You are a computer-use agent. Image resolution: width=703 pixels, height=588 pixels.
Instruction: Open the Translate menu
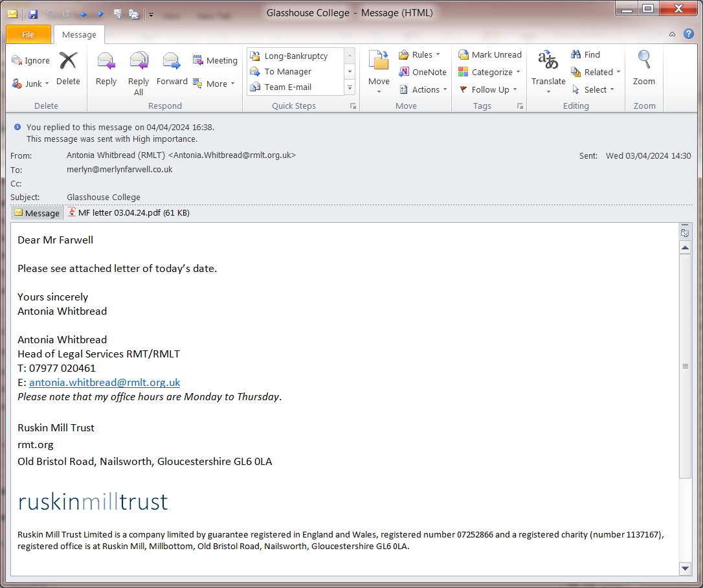(548, 72)
